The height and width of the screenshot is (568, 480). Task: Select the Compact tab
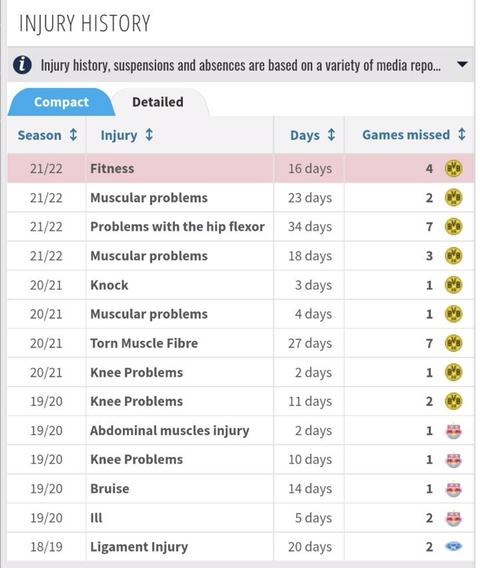tap(61, 102)
